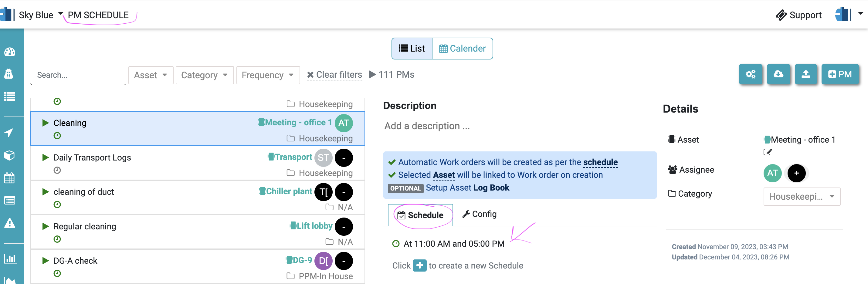The image size is (868, 284).
Task: Open the dashboard gauge icon in sidebar
Action: pos(10,52)
